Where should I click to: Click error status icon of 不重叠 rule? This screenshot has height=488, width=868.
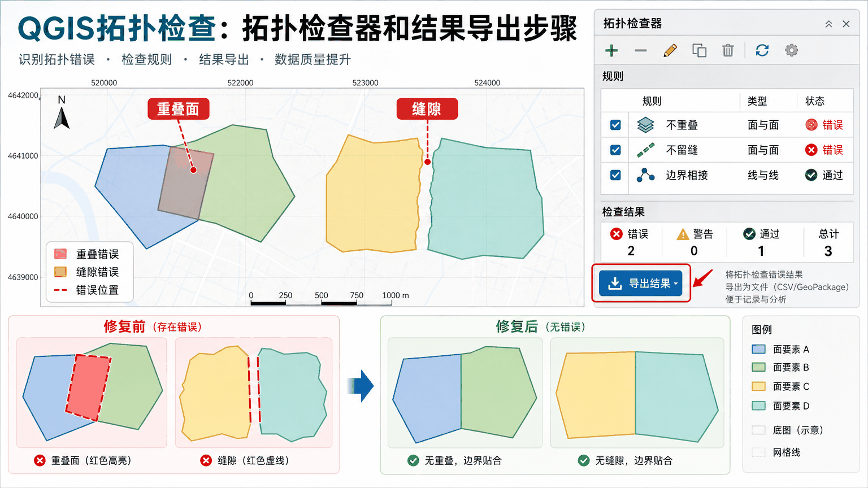pos(811,125)
